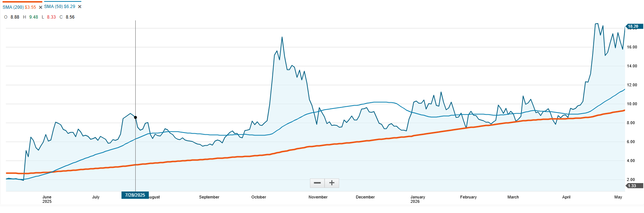Select the SMA (200) $3.55 label
This screenshot has height=213, width=644.
click(19, 7)
